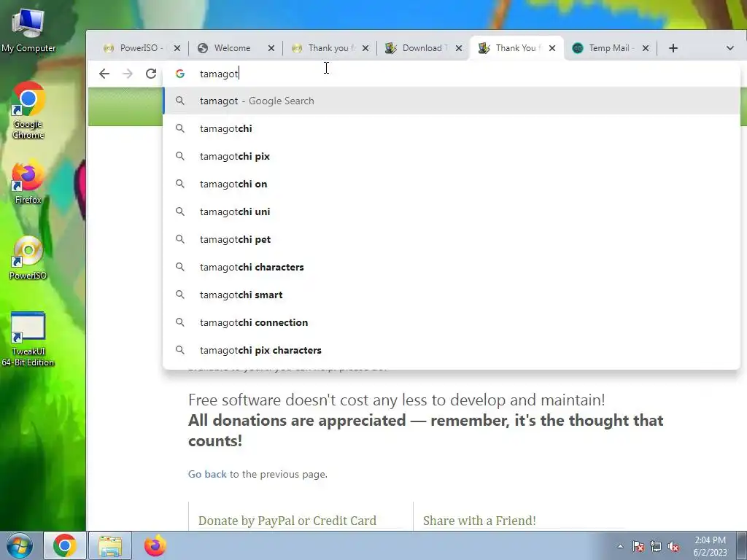Click 'Donate by PayPal or Credit Card' heading

pos(287,521)
